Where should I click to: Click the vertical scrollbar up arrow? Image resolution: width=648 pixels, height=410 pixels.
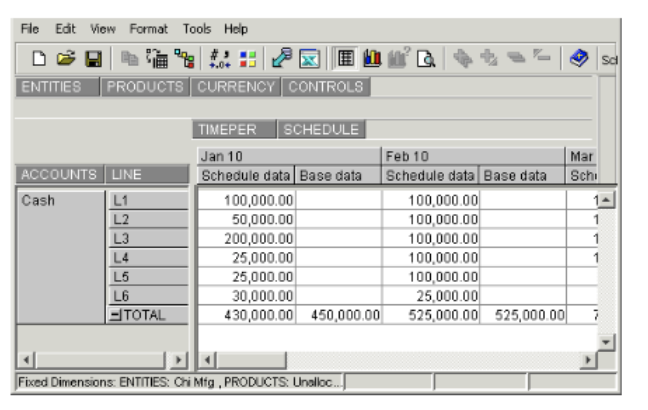pyautogui.click(x=605, y=200)
